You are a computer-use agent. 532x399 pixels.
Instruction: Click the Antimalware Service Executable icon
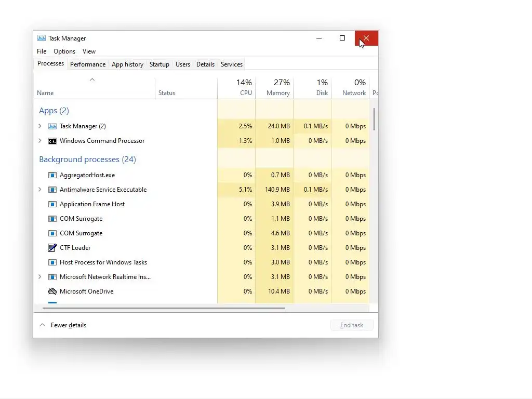(x=52, y=190)
